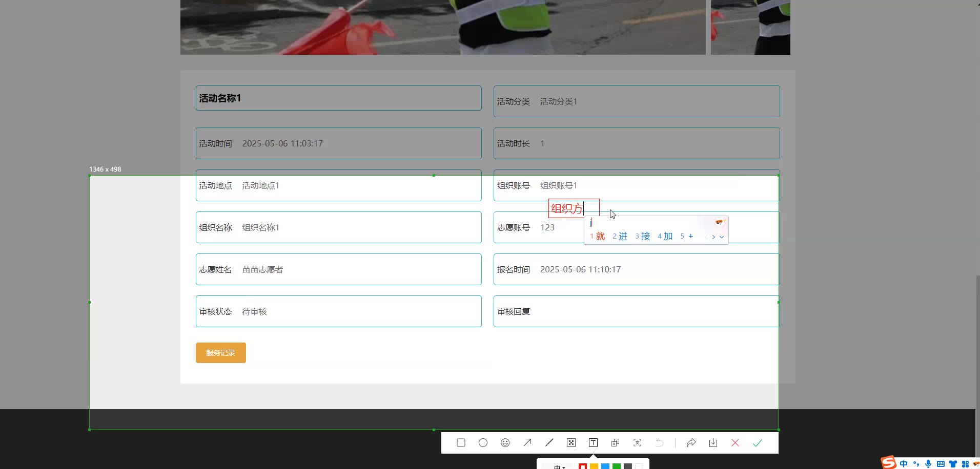Select the pen line tool
The width and height of the screenshot is (980, 469).
pyautogui.click(x=549, y=443)
